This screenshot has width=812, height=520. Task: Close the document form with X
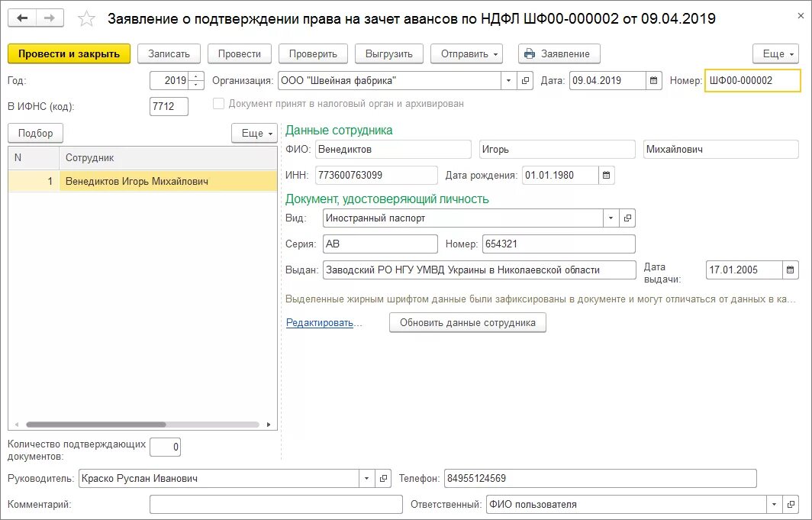[801, 16]
